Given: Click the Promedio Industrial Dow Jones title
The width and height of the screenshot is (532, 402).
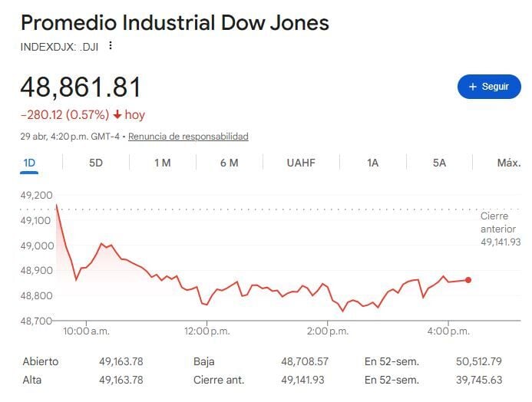Looking at the screenshot, I should 174,22.
